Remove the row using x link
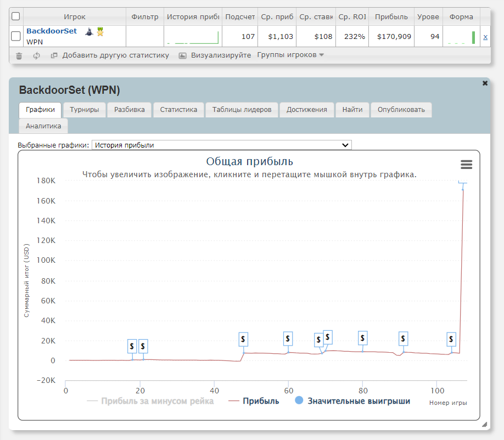This screenshot has width=504, height=440. 485,37
